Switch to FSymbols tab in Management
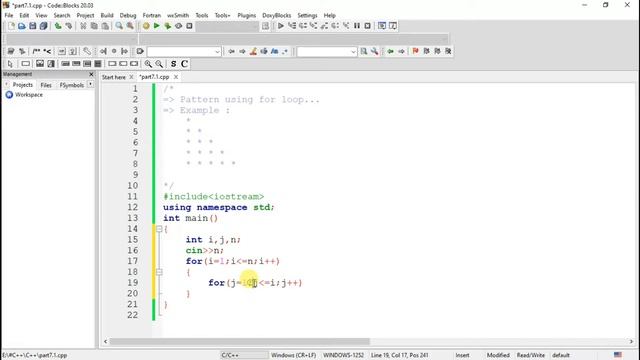The image size is (640, 360). click(72, 85)
